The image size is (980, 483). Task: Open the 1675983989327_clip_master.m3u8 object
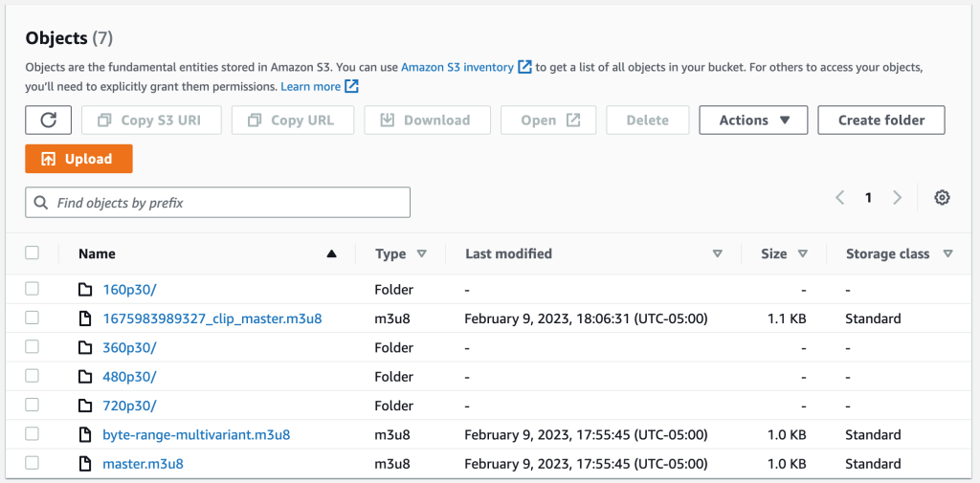click(212, 318)
